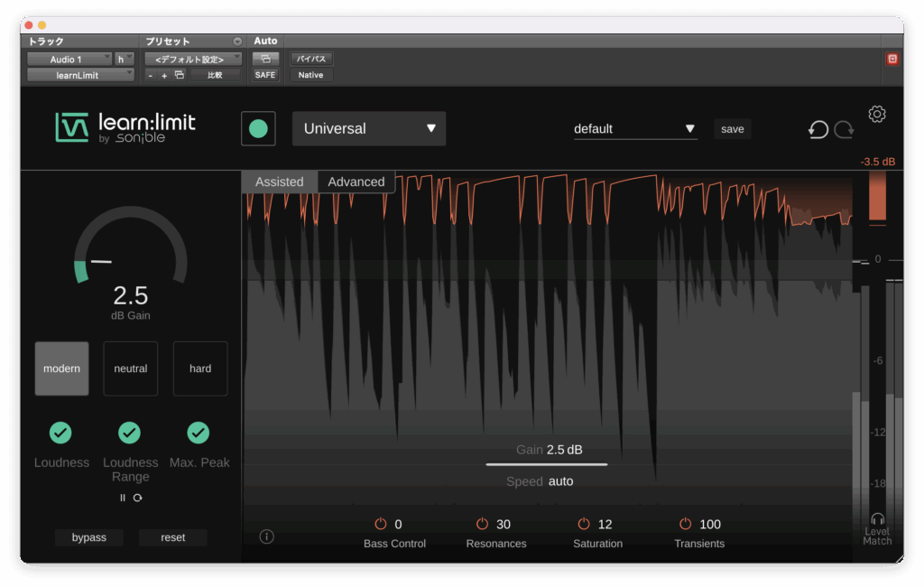Toggle the Resonances power icon
924x587 pixels.
(x=482, y=523)
